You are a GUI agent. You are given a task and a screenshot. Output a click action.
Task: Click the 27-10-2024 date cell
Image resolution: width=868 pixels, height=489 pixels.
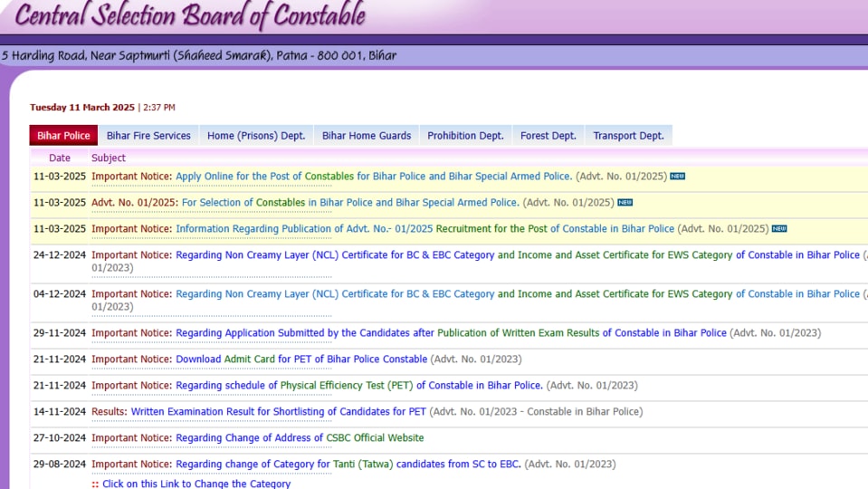[x=59, y=438]
